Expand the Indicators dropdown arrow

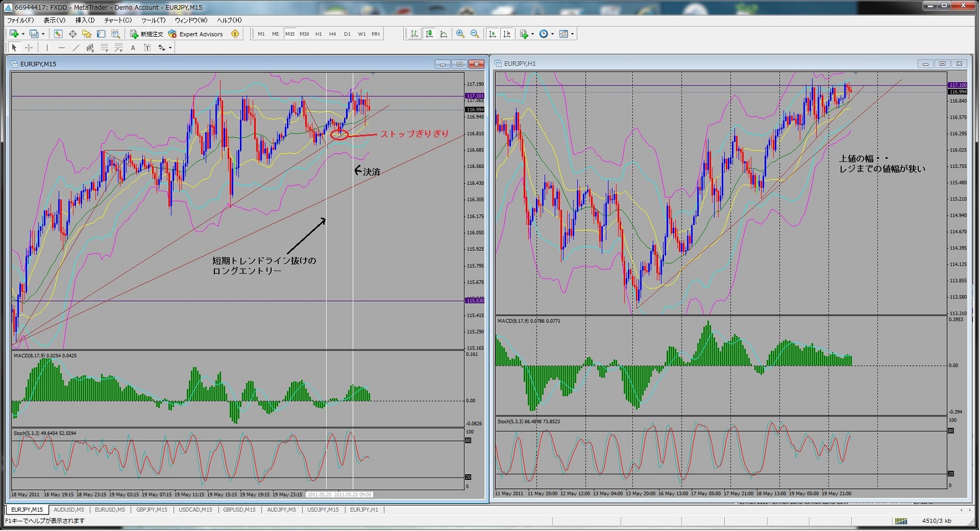(533, 34)
